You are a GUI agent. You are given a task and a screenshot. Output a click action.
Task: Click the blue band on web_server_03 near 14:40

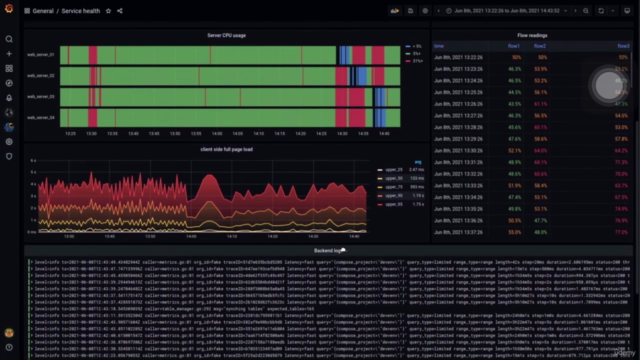click(x=380, y=97)
